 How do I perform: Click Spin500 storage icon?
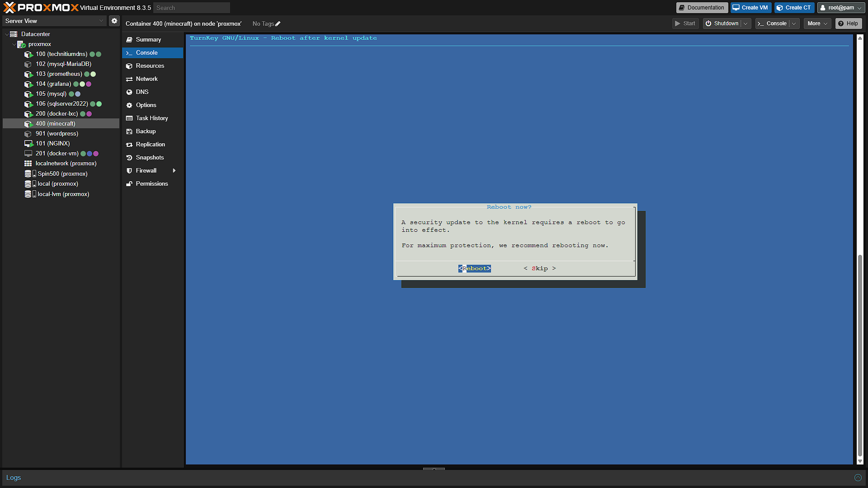[x=30, y=174]
